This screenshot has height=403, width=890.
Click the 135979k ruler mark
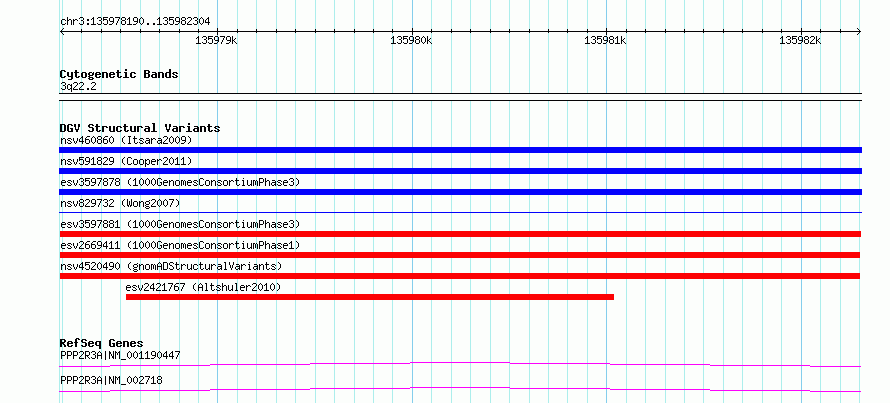pyautogui.click(x=216, y=41)
